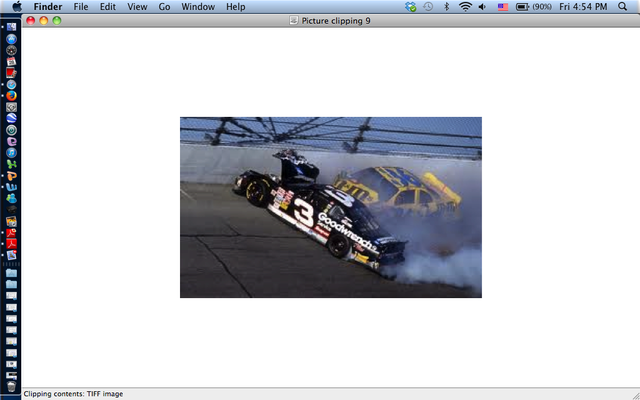Open Dashboard gauge icon in Dock

tap(11, 50)
